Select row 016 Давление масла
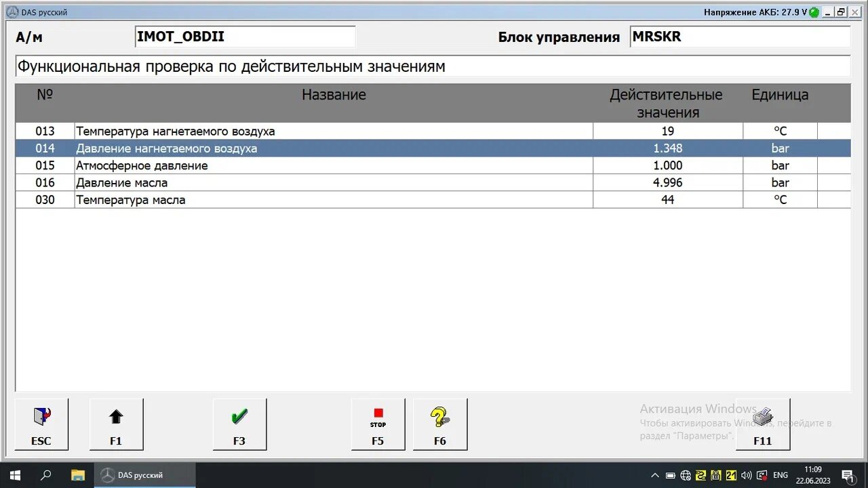Screen dimensions: 868x488 [433, 182]
